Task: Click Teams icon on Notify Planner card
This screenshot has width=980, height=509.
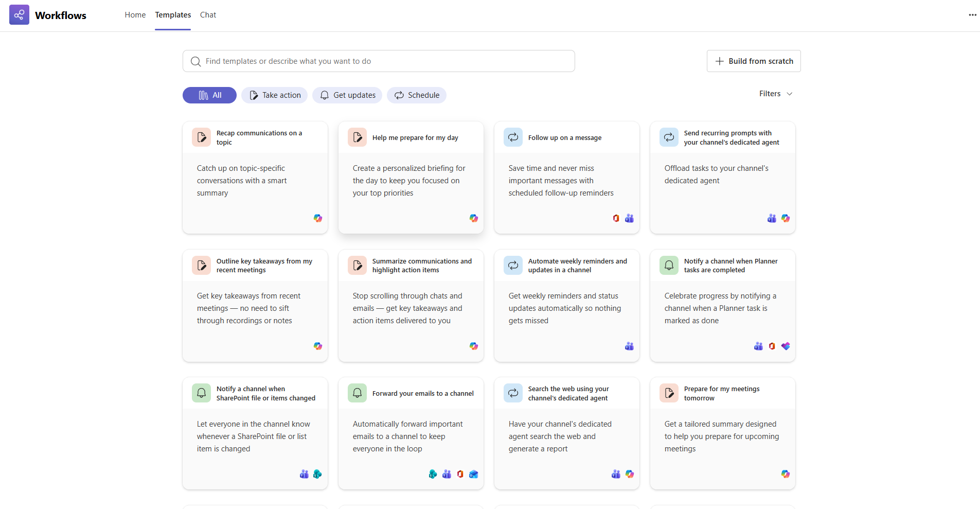Action: tap(758, 346)
